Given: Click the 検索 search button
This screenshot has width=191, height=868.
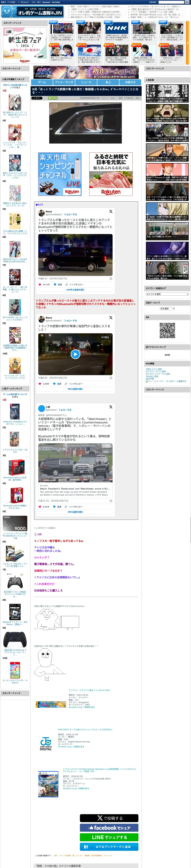Looking at the screenshot, I should click(x=187, y=2).
